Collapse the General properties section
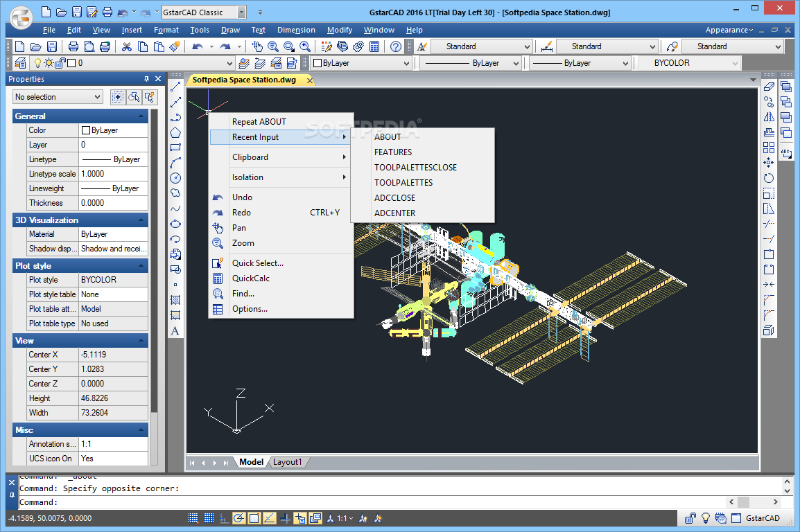The image size is (800, 532). pos(141,116)
